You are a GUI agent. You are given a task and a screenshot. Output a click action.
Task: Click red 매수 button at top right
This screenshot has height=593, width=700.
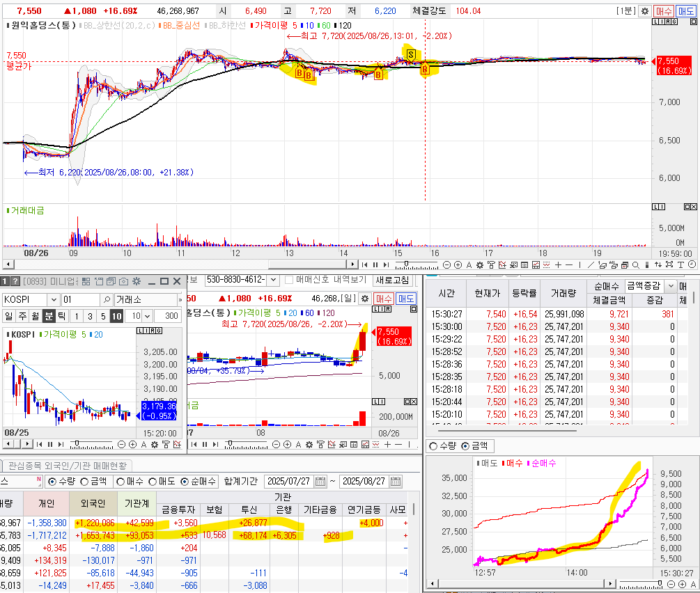[x=663, y=11]
